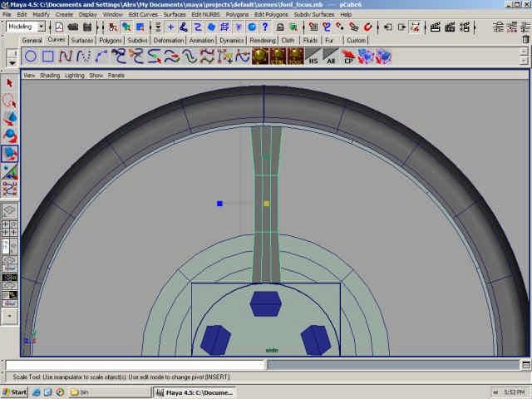The width and height of the screenshot is (532, 399).
Task: Switch to the Deformation shelf tab
Action: pyautogui.click(x=169, y=40)
